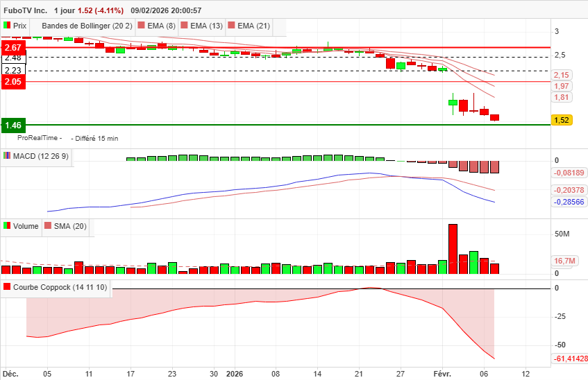Click the EMA (13) color square icon

coord(184,26)
